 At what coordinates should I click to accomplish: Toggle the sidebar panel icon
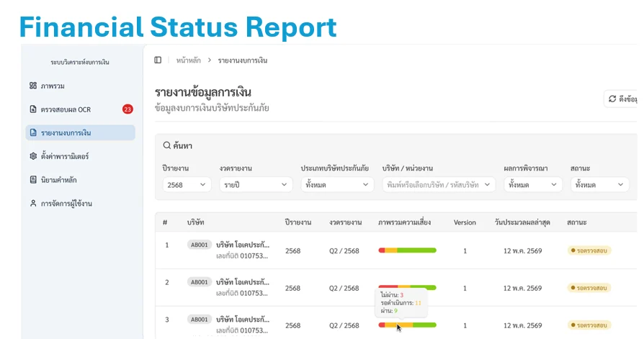(x=158, y=60)
